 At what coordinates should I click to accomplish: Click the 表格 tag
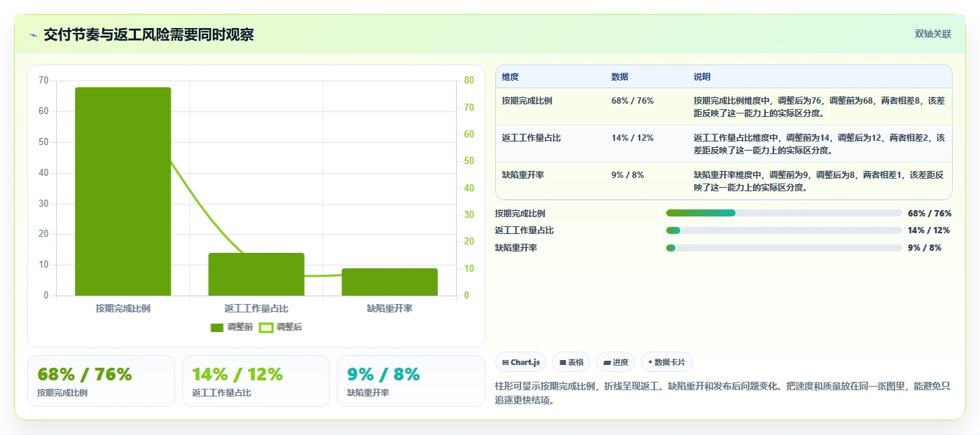coord(572,362)
